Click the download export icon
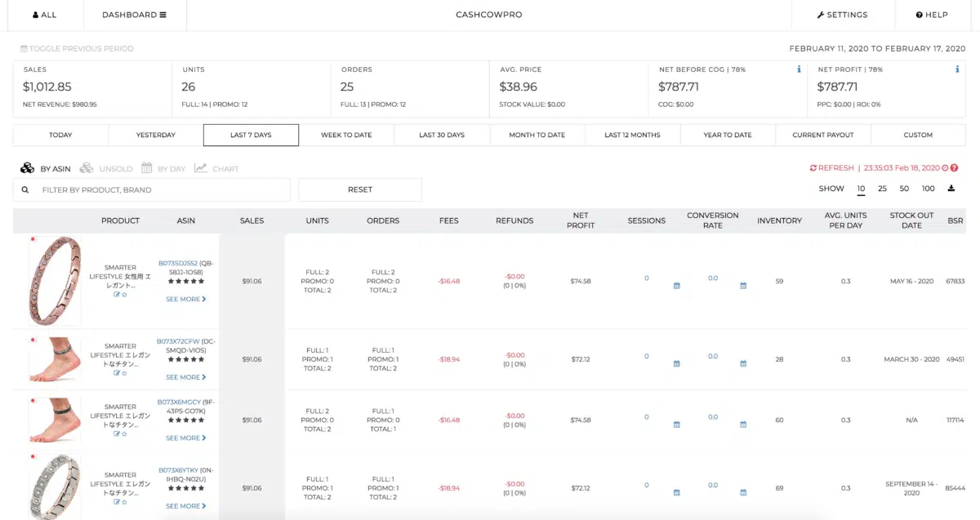 951,189
